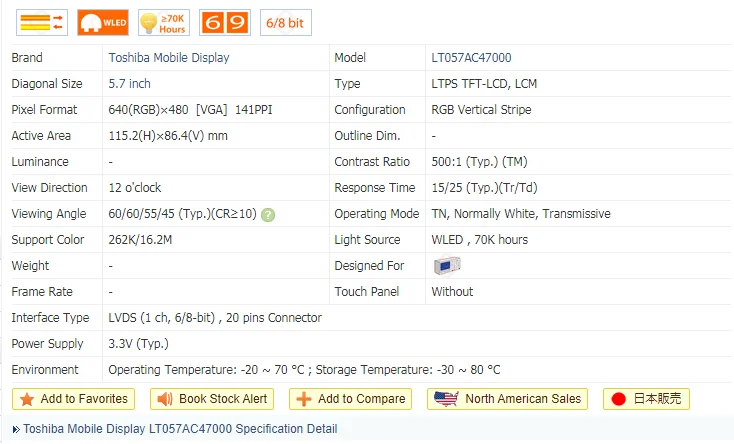Click the star icon in Add to Favorites

27,399
